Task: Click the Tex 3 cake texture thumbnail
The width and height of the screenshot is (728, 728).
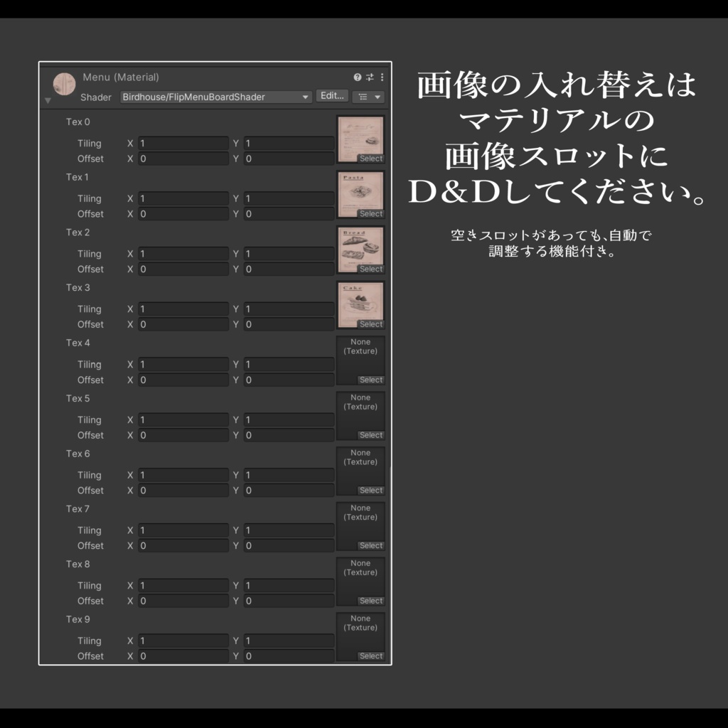Action: pos(360,302)
